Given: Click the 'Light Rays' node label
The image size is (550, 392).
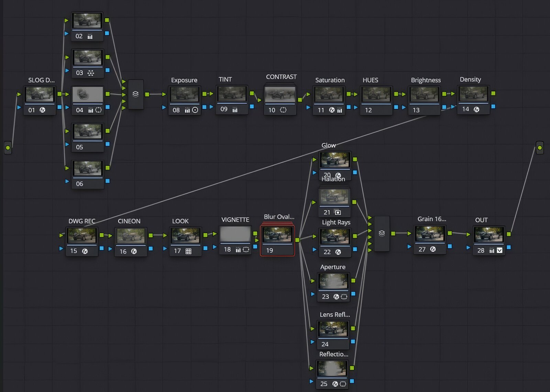Looking at the screenshot, I should click(x=336, y=222).
